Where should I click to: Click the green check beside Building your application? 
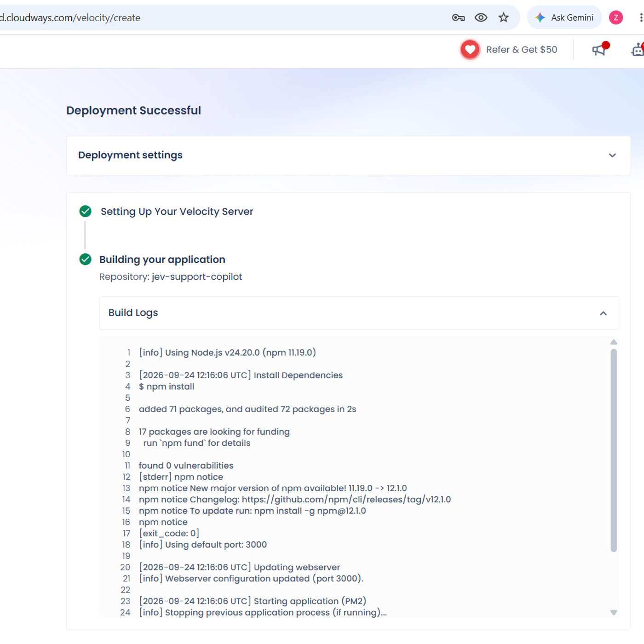point(86,259)
